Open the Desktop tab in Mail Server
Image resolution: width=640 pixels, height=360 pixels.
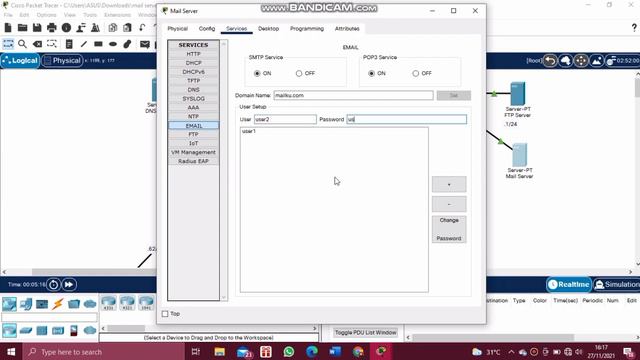tap(269, 29)
